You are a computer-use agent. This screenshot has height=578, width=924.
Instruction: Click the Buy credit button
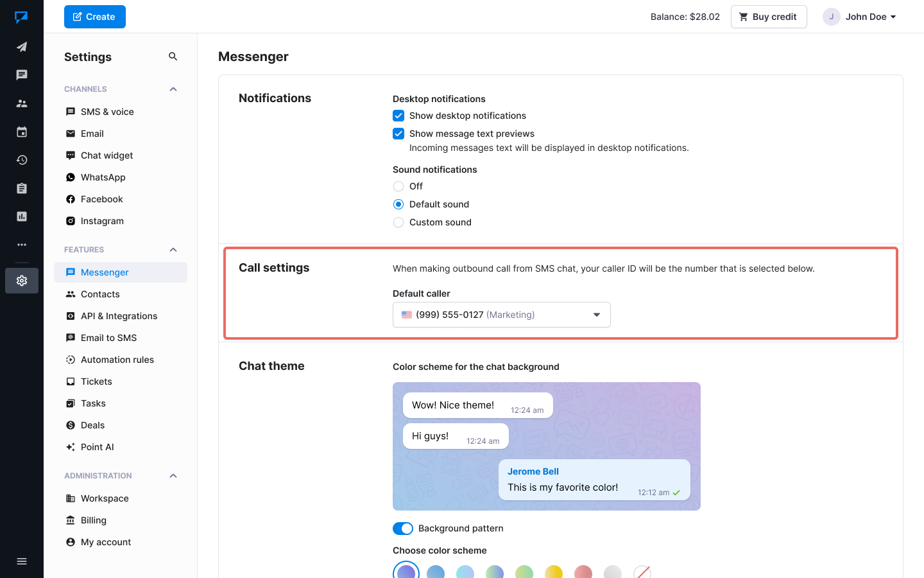768,17
